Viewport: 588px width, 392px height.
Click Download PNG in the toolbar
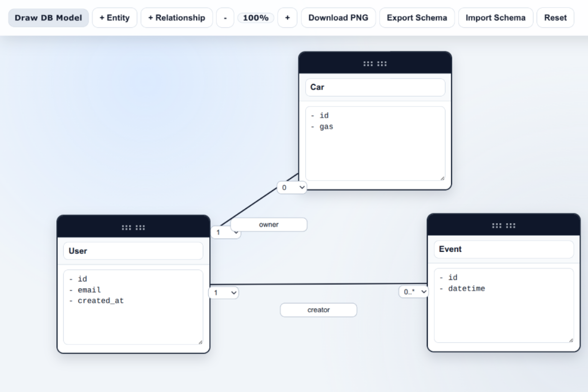tap(338, 18)
